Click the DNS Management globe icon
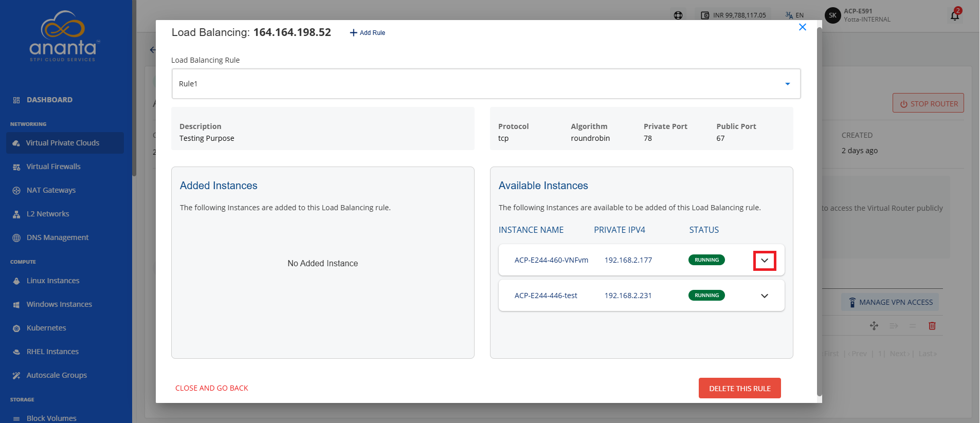Screen dimensions: 980x423 coord(16,237)
